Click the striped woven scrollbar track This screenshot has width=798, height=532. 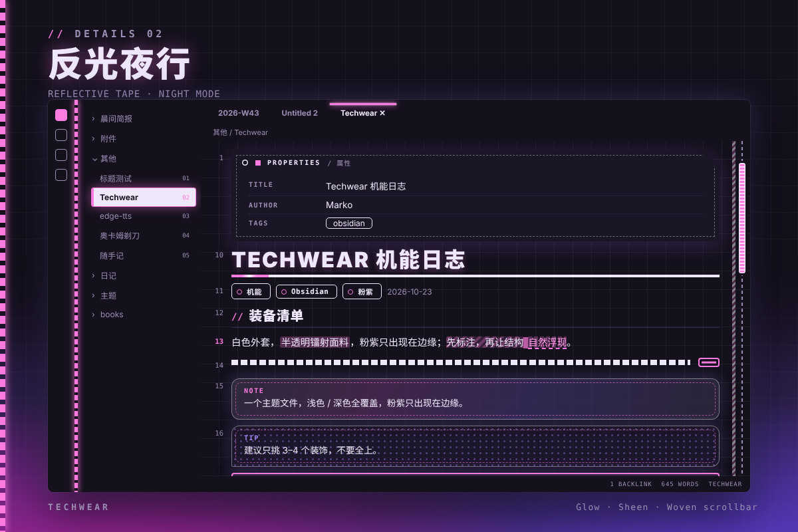pos(734,308)
